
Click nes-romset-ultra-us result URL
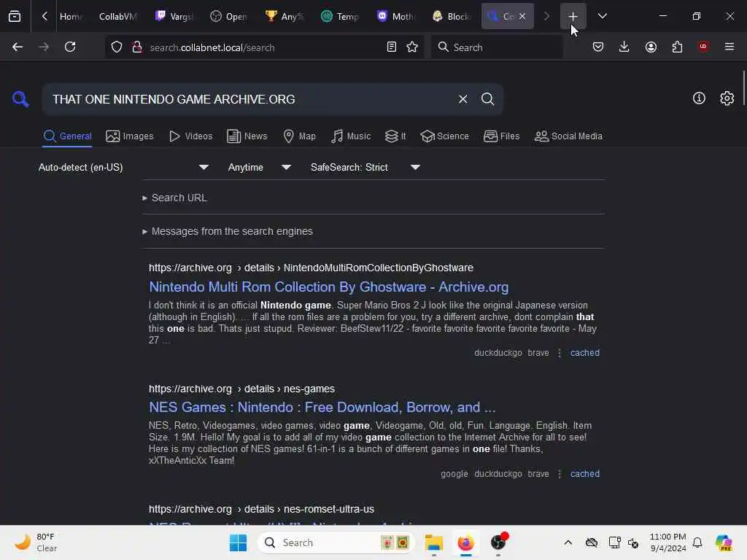tap(261, 509)
